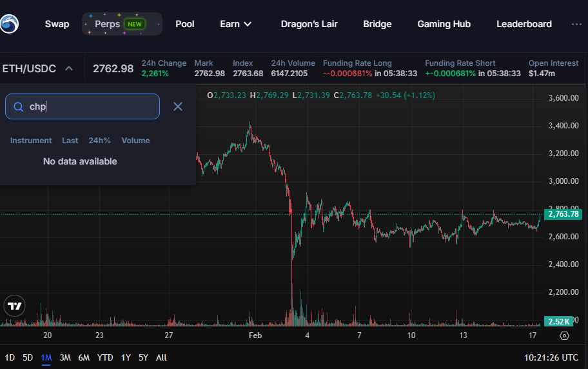Viewport: 588px width, 369px height.
Task: Visit the Gaming Hub
Action: tap(444, 24)
